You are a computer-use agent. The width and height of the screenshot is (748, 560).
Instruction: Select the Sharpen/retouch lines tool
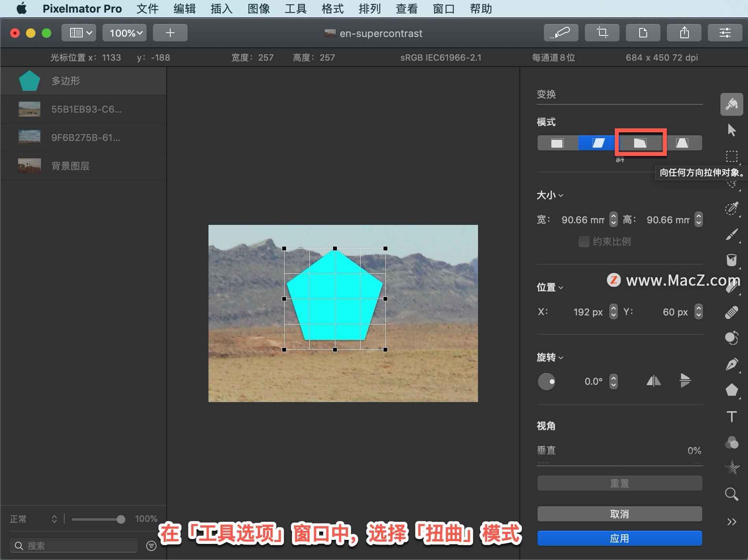(731, 468)
